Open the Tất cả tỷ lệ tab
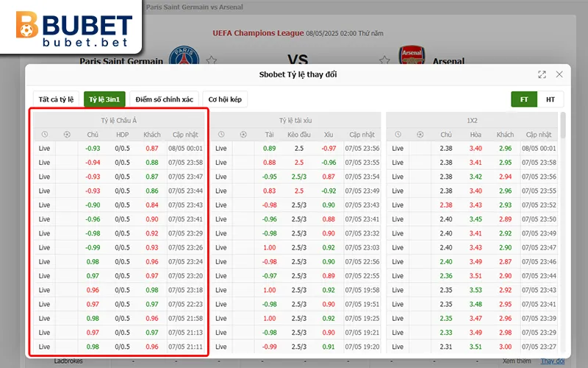 point(57,99)
